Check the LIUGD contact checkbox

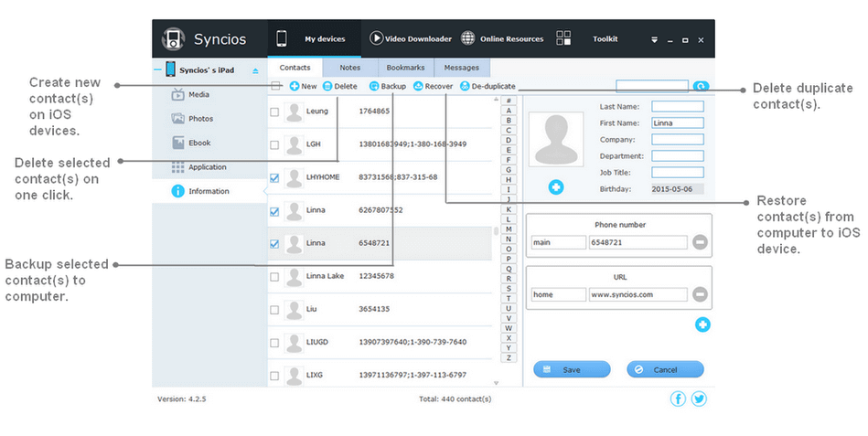(274, 343)
